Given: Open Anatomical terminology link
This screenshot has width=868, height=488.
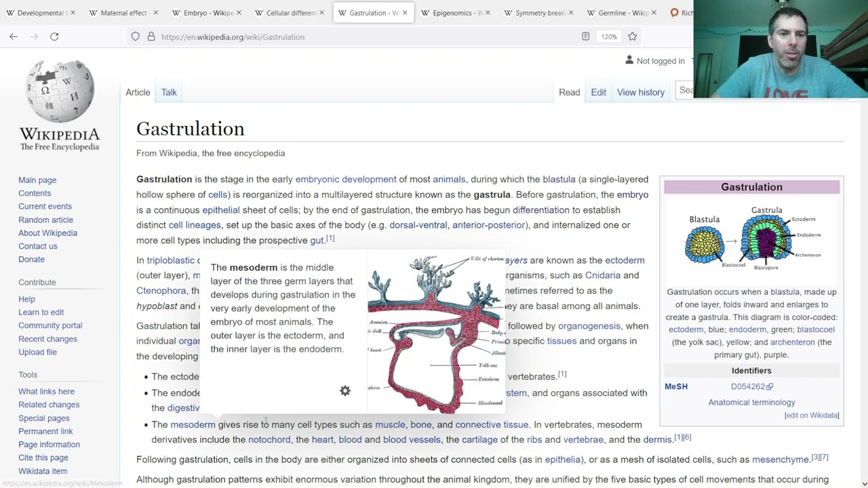Looking at the screenshot, I should [x=751, y=403].
